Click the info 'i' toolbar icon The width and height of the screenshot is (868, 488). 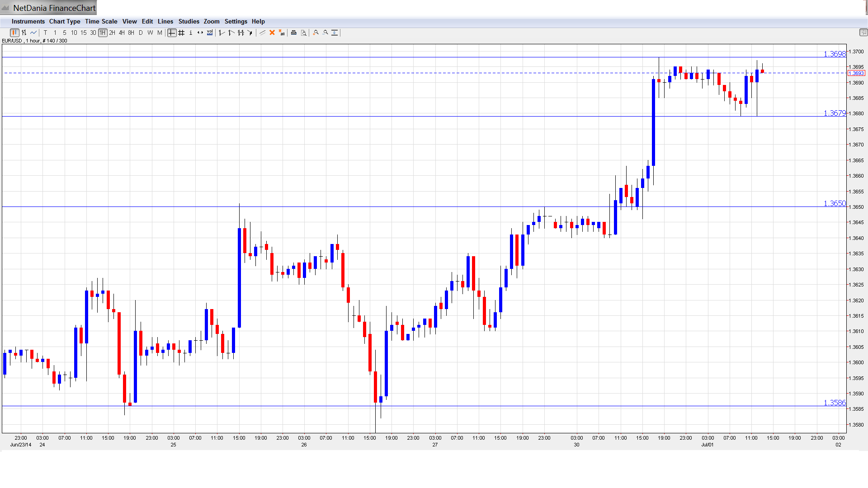pos(191,33)
